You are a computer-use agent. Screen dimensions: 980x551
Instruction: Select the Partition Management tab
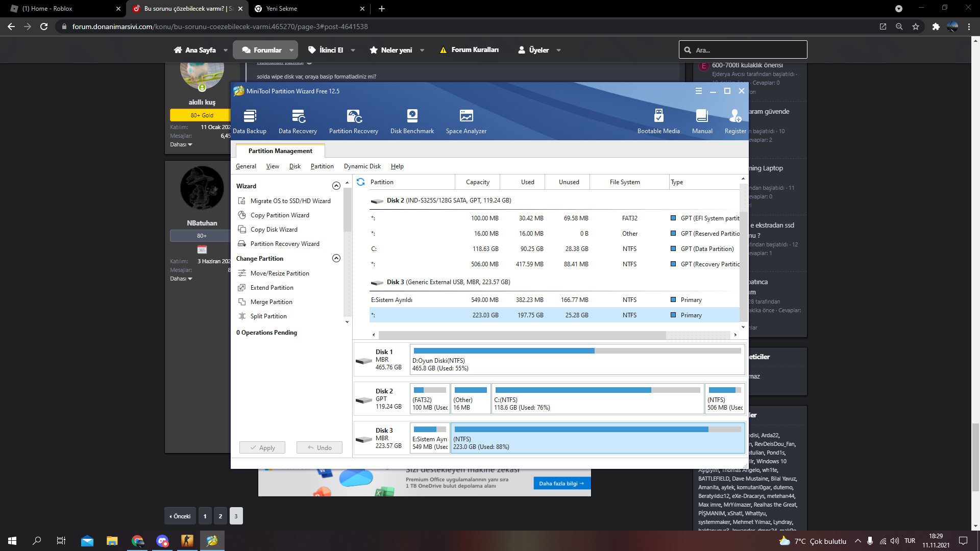280,151
